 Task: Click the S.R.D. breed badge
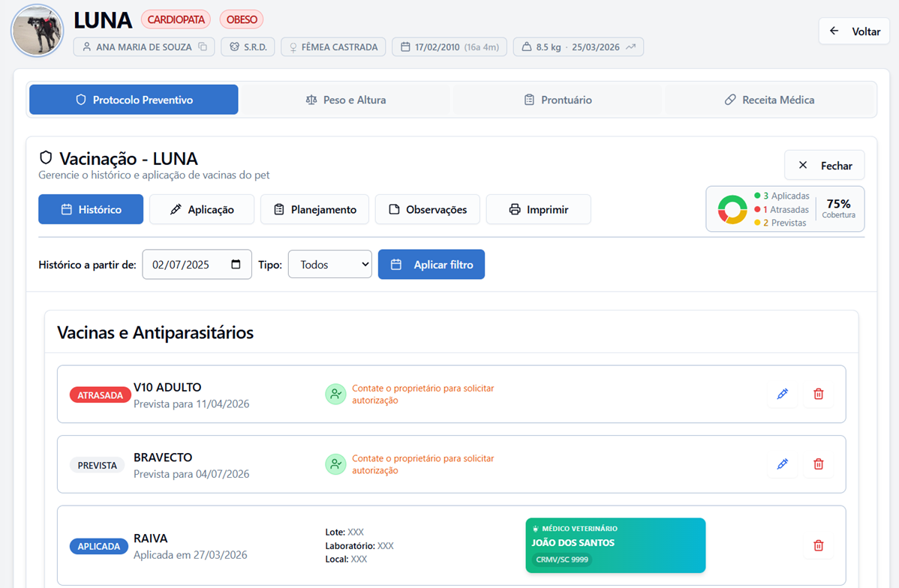pyautogui.click(x=248, y=47)
